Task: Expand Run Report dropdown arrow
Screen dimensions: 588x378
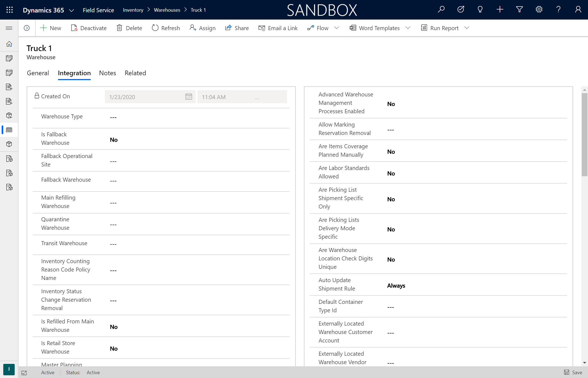Action: click(x=468, y=28)
